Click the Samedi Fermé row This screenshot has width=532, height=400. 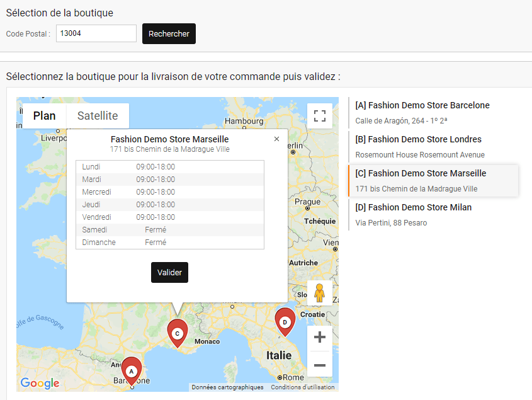[x=170, y=229]
